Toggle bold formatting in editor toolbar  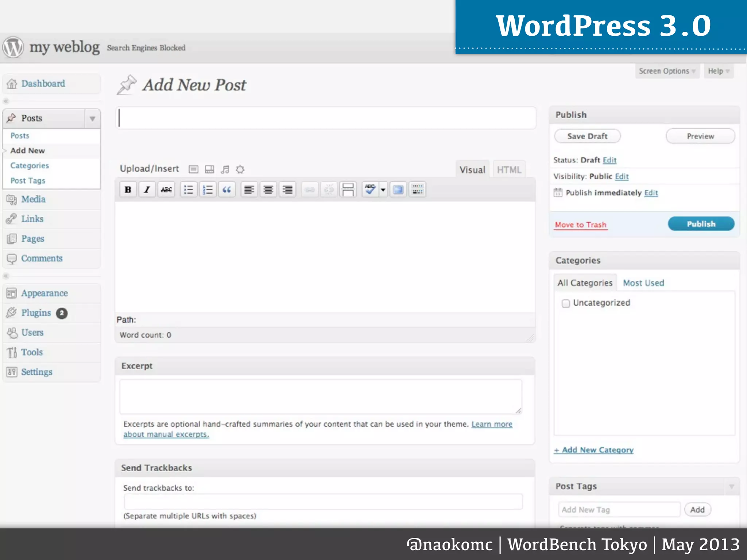pyautogui.click(x=128, y=190)
